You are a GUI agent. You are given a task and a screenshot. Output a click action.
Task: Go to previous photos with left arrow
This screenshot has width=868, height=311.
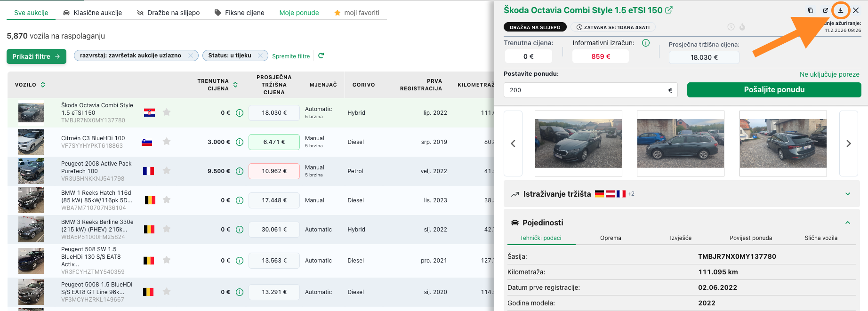(513, 144)
